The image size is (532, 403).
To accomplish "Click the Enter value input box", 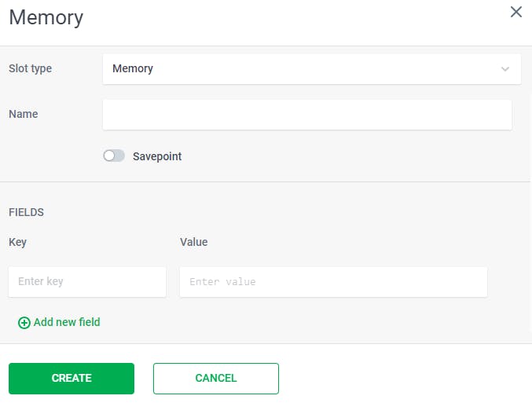I will [333, 282].
